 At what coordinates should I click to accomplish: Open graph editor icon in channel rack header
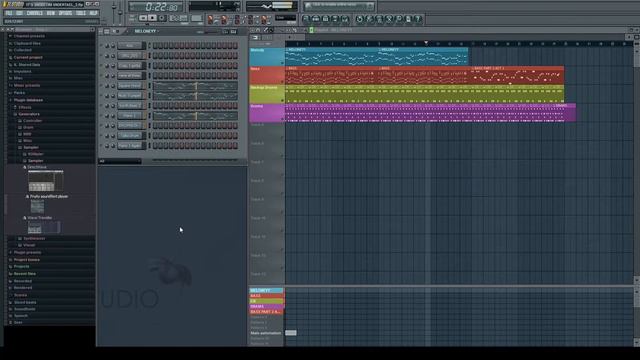pyautogui.click(x=225, y=31)
